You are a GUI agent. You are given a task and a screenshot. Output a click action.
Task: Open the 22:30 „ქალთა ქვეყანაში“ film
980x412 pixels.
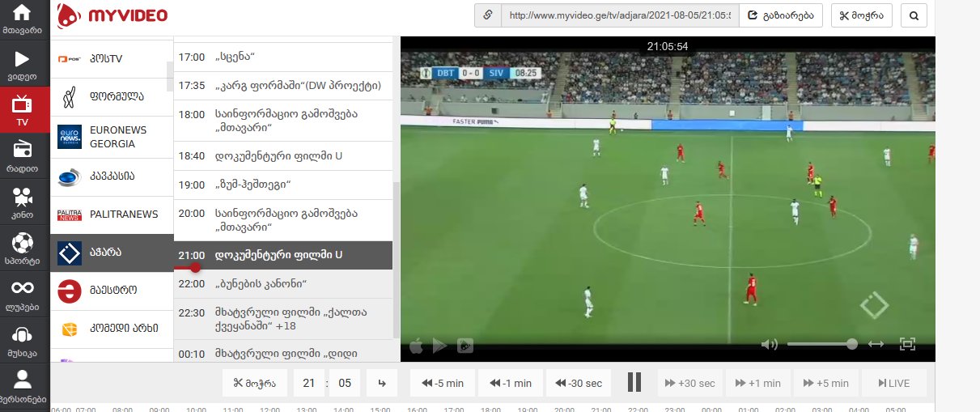coord(283,319)
